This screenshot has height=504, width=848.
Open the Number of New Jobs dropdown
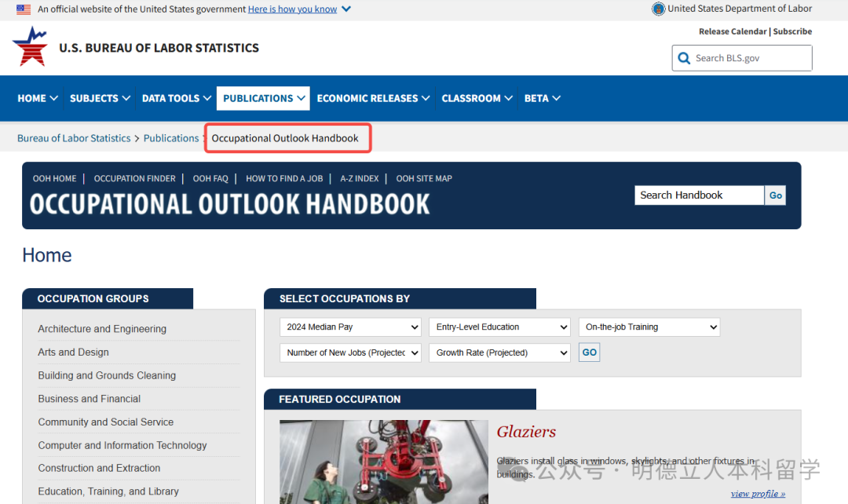pos(350,352)
